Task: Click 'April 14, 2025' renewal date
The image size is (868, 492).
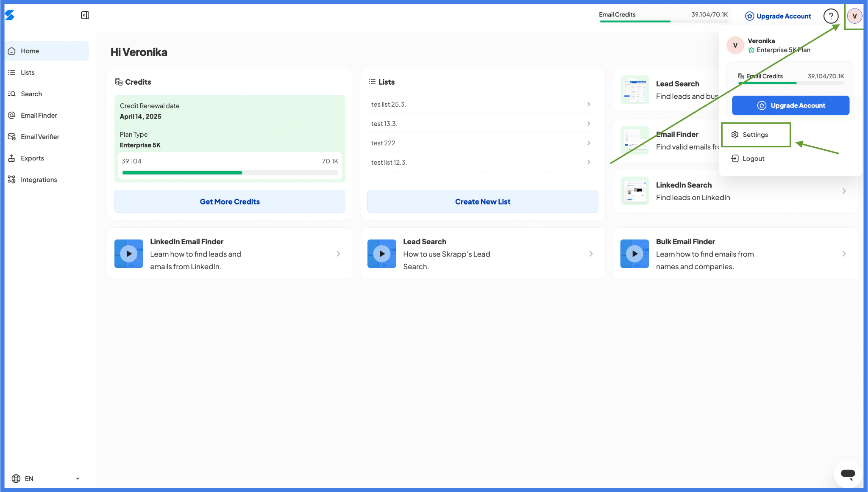Action: (140, 117)
